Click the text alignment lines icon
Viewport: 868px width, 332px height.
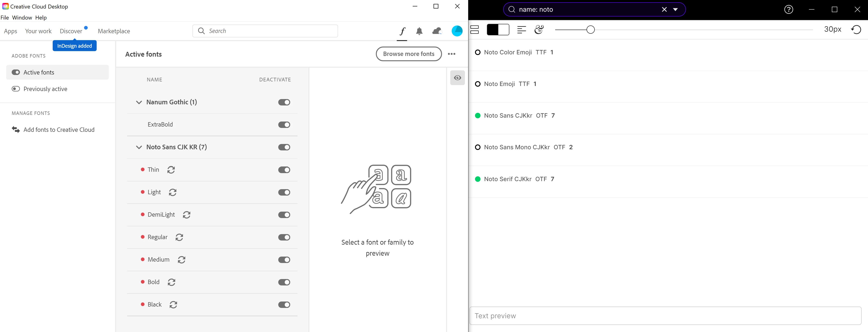click(521, 30)
